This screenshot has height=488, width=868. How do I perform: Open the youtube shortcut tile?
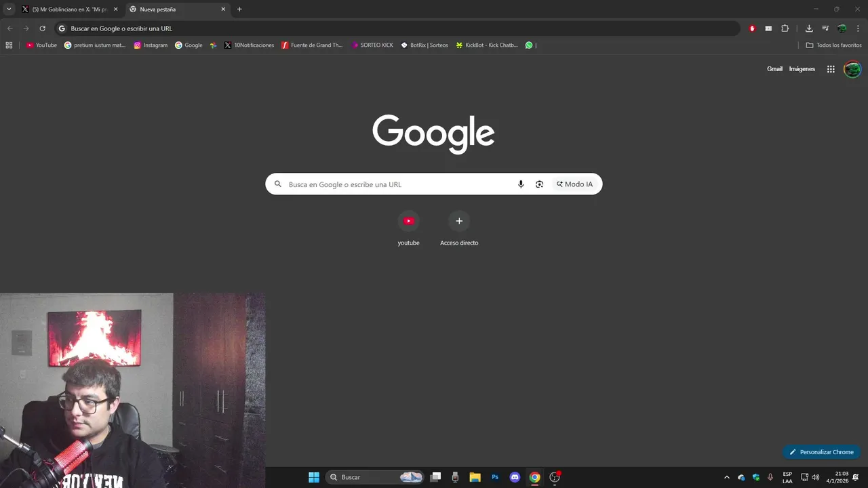(x=408, y=228)
